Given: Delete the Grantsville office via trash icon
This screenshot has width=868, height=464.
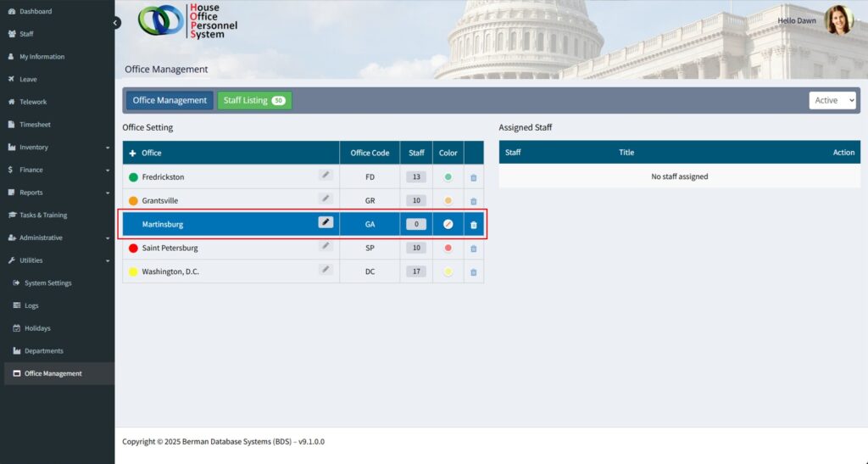Looking at the screenshot, I should point(473,201).
